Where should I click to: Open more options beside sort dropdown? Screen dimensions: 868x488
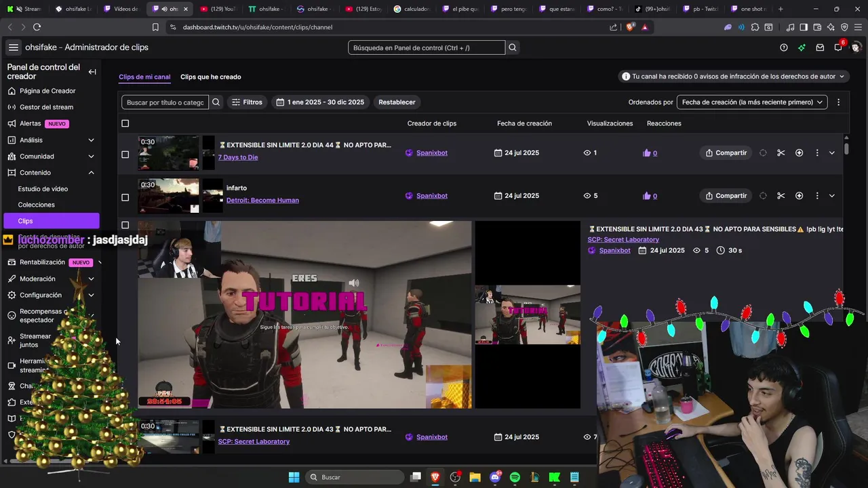coord(838,102)
